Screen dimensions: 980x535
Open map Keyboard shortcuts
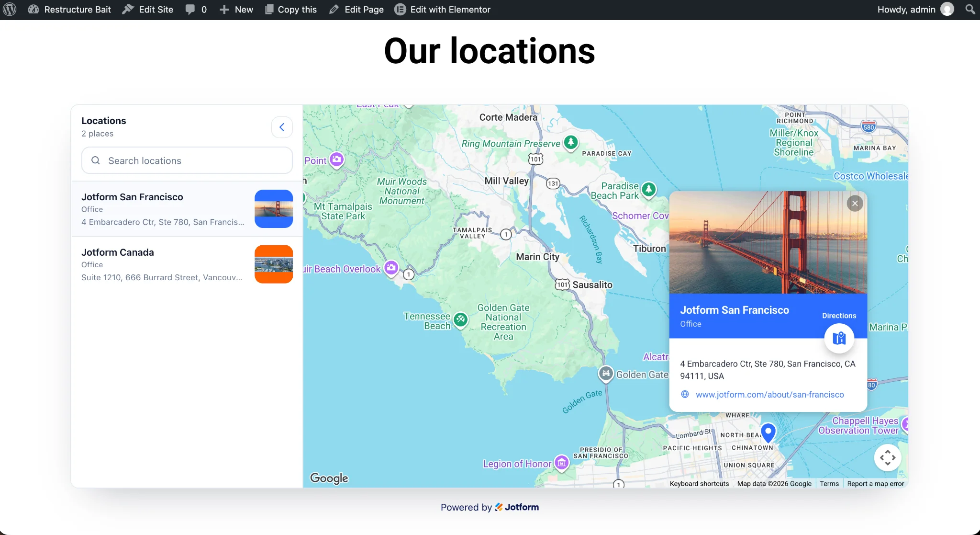click(x=699, y=484)
